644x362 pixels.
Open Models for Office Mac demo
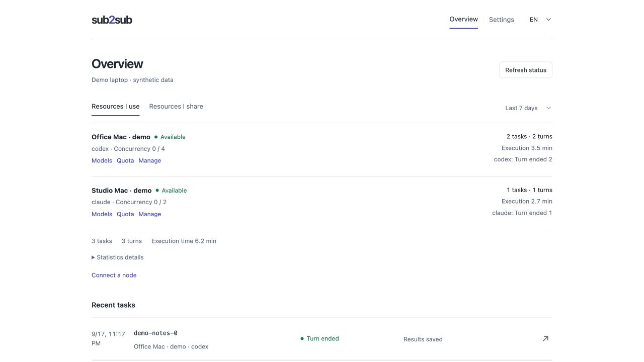102,161
